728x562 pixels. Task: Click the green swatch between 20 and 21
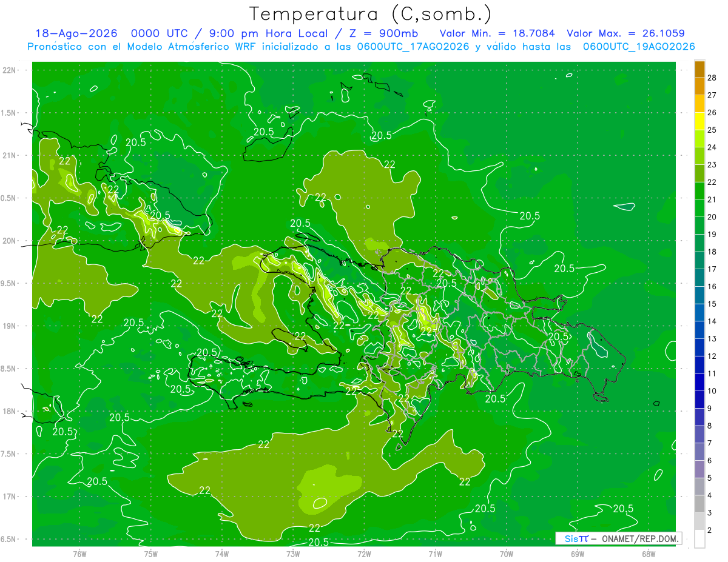click(699, 208)
